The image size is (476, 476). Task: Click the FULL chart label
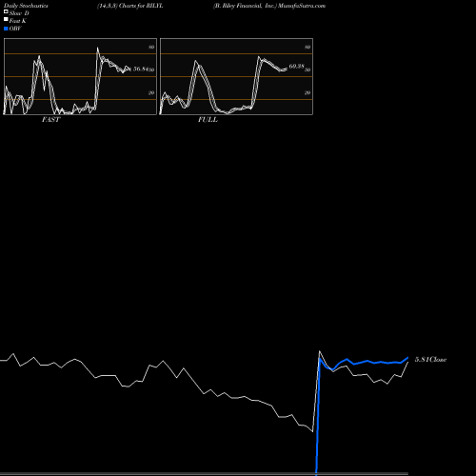point(208,120)
